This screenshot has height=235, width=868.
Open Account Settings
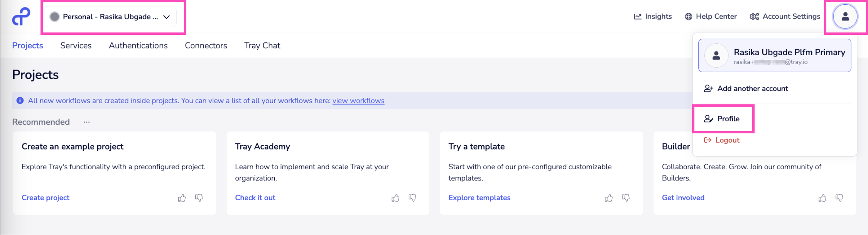(785, 17)
